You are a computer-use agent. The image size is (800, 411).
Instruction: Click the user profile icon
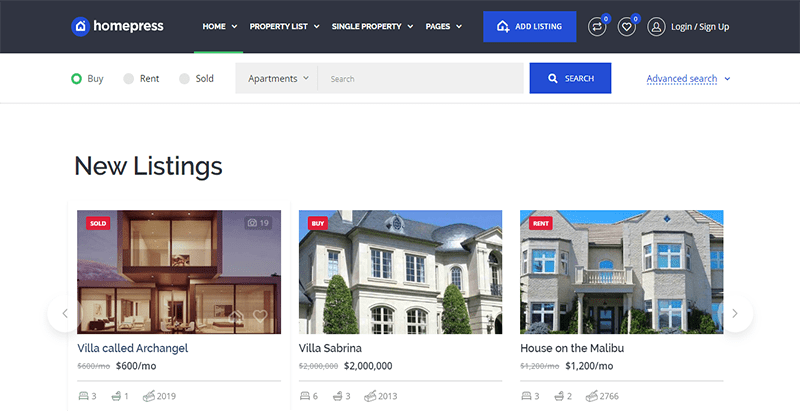point(656,27)
